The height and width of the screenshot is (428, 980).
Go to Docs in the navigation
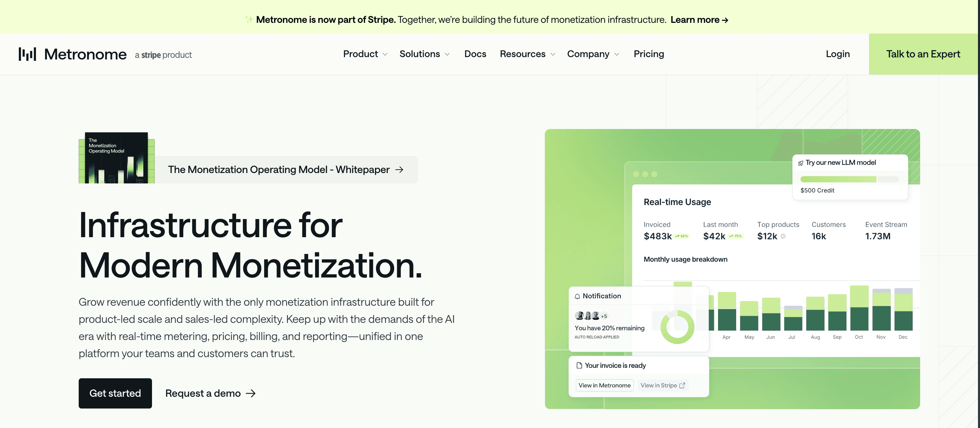[x=475, y=54]
